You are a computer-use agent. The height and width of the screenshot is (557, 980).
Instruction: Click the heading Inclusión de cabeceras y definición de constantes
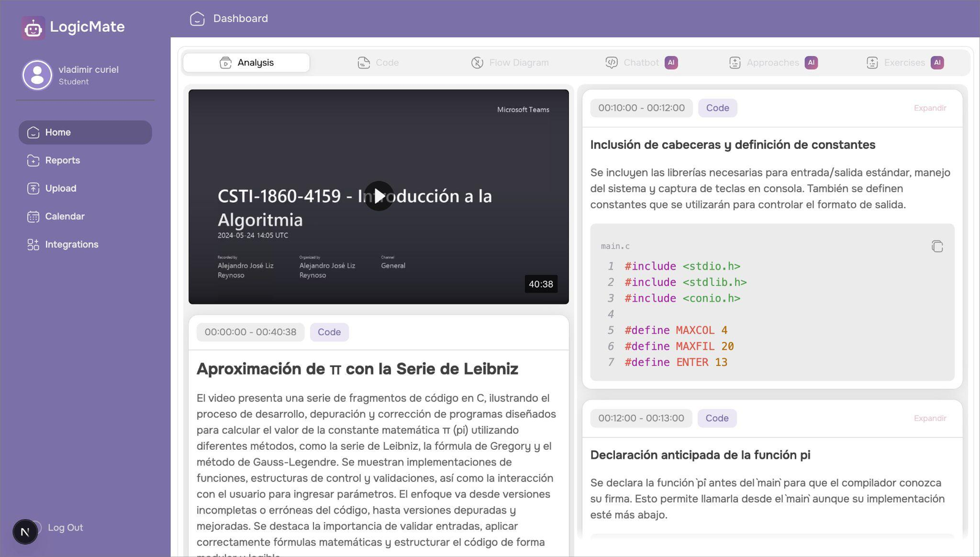[733, 145]
